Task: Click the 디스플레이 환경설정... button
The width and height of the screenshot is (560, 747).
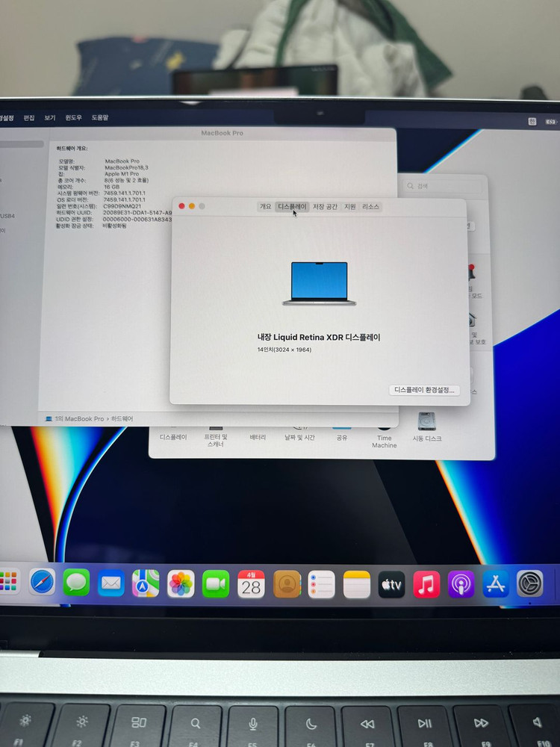Action: pyautogui.click(x=424, y=390)
